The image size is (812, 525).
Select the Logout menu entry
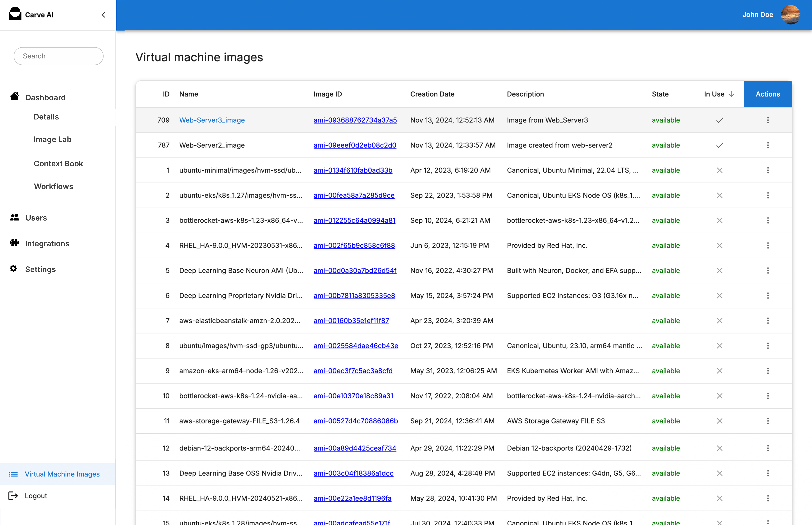point(36,496)
